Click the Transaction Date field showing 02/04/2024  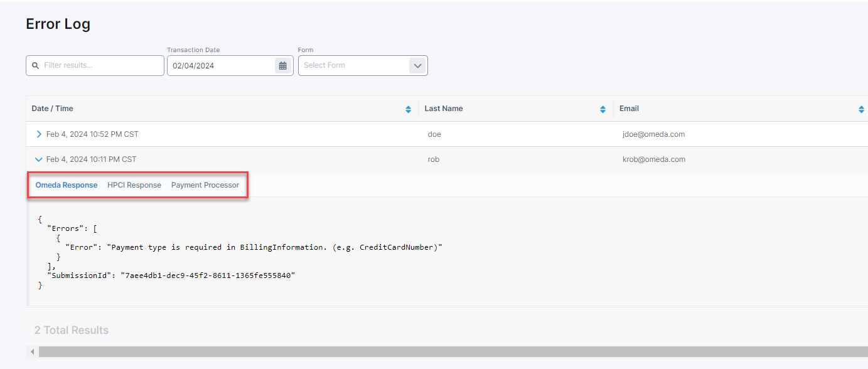click(220, 65)
